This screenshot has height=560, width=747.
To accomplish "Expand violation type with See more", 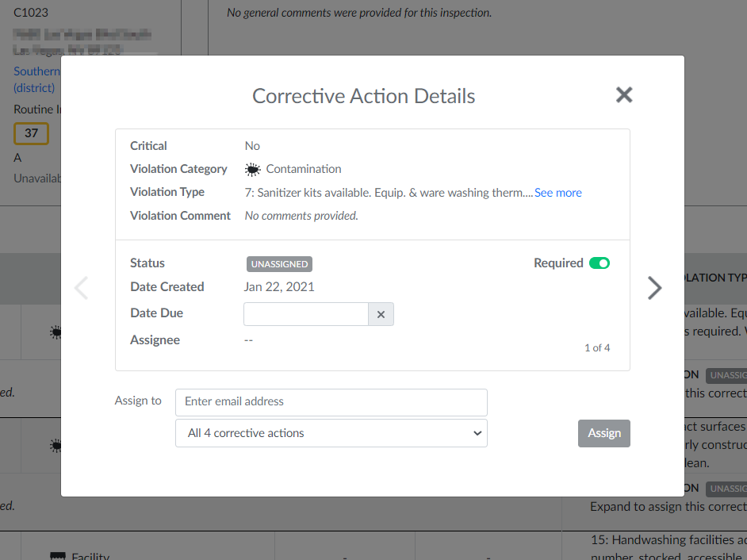I will tap(557, 193).
